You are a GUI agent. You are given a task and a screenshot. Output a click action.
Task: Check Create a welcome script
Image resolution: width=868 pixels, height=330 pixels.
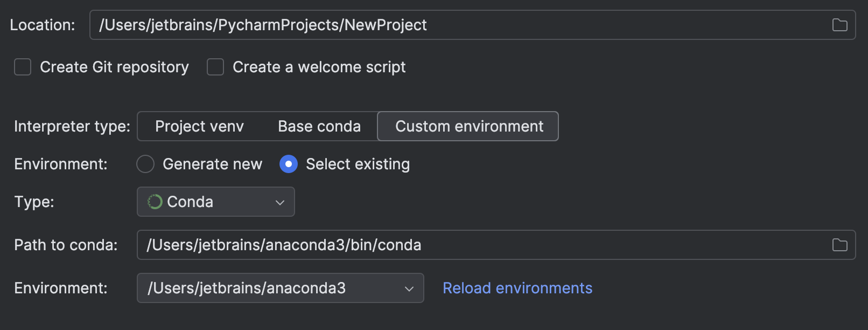(215, 67)
